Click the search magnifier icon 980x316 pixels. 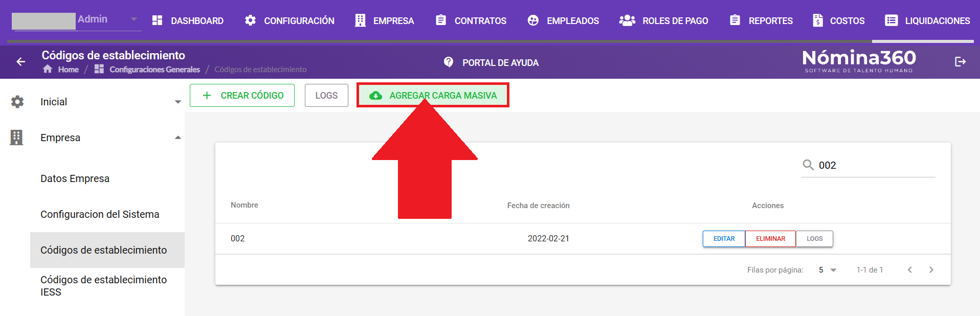pyautogui.click(x=808, y=165)
